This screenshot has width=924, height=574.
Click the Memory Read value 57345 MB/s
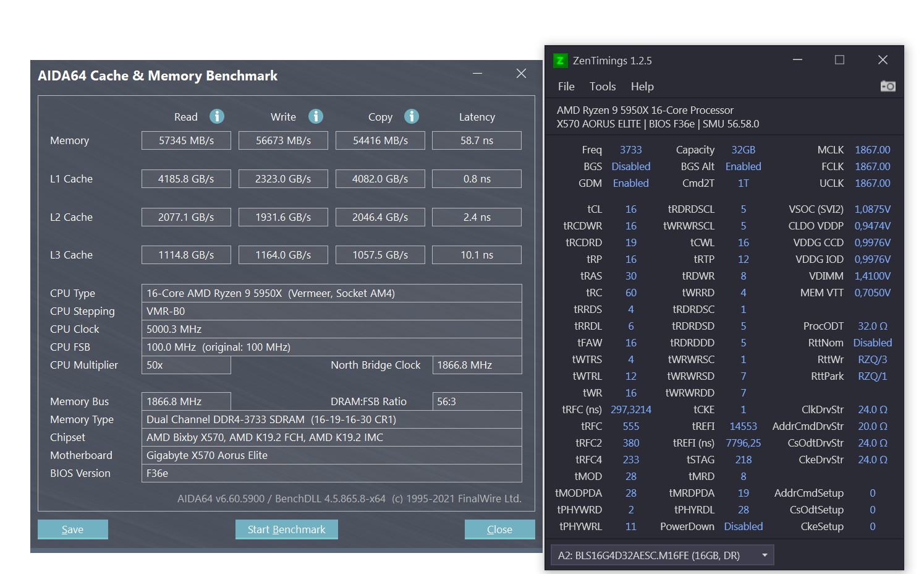pos(186,140)
